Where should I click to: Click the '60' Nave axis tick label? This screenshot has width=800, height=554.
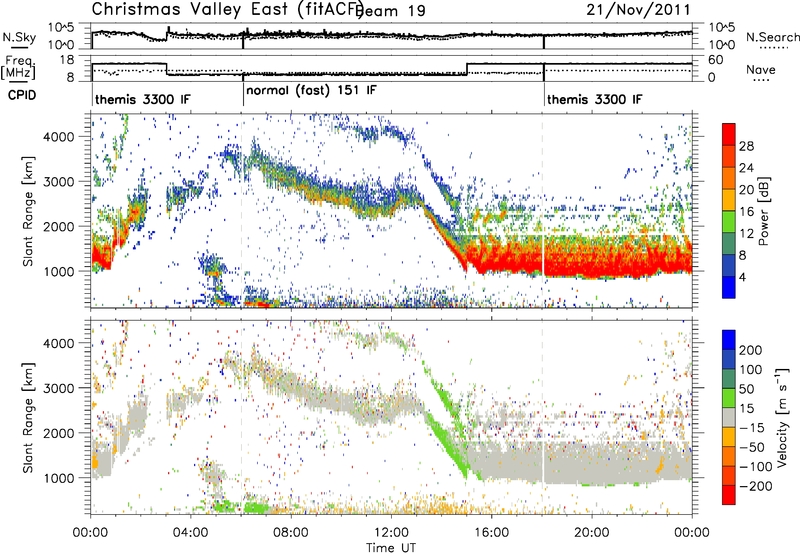715,60
